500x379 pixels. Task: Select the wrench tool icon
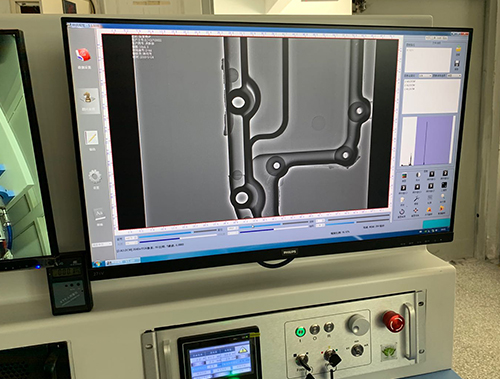coord(416,199)
